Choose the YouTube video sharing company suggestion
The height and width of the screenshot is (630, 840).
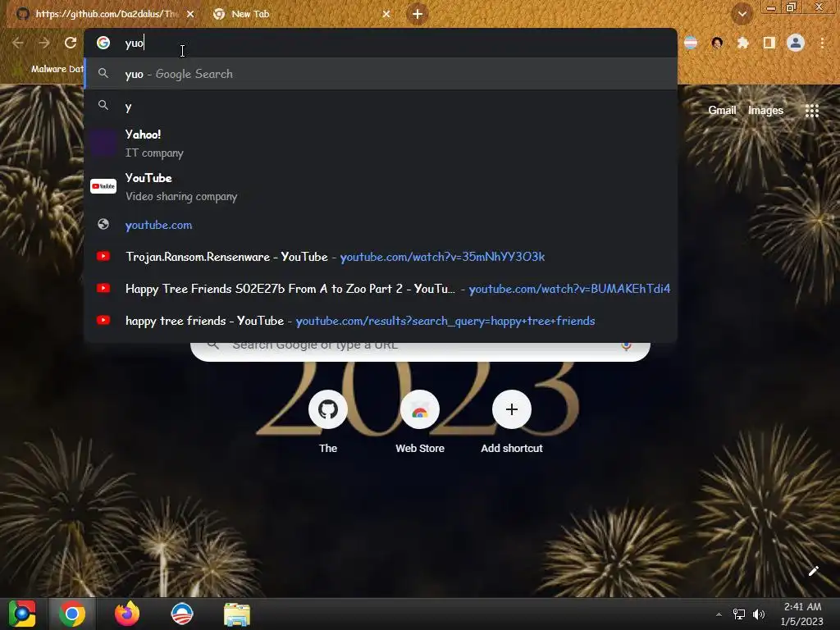(x=381, y=186)
